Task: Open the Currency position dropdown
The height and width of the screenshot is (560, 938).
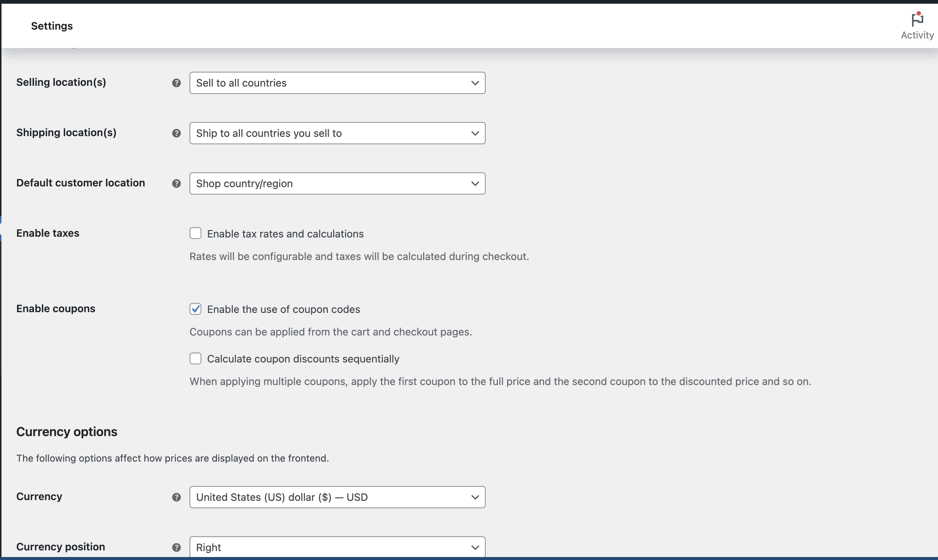Action: 337,547
